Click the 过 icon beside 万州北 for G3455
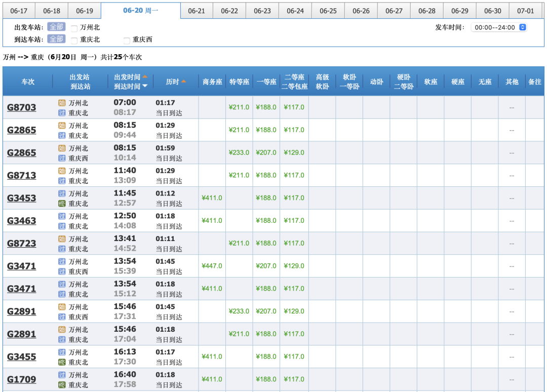 (x=62, y=352)
